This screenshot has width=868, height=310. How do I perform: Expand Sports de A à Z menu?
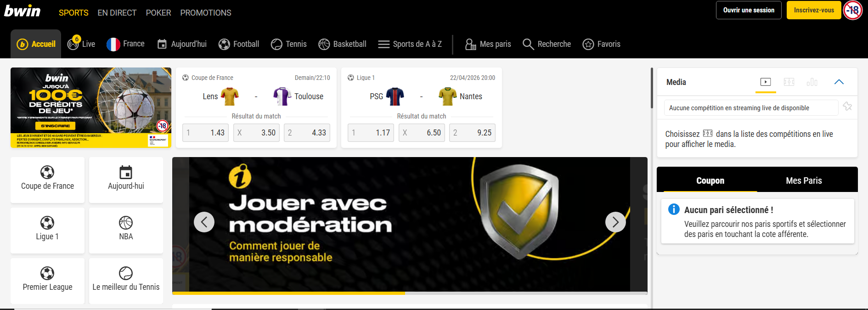(x=410, y=44)
